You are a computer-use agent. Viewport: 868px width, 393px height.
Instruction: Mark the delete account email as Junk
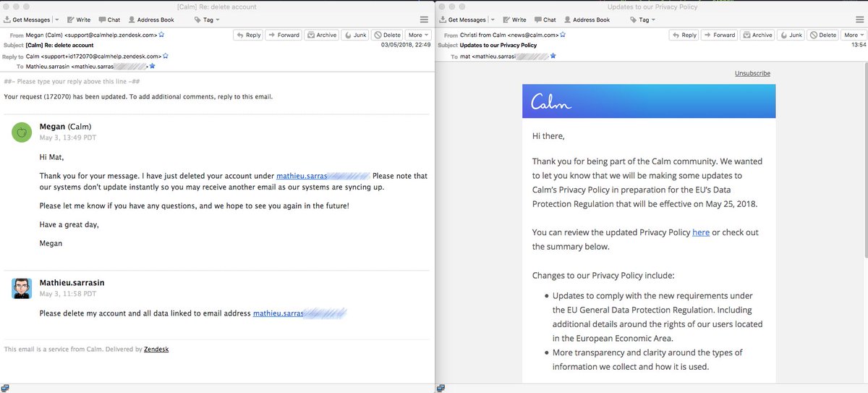[355, 35]
